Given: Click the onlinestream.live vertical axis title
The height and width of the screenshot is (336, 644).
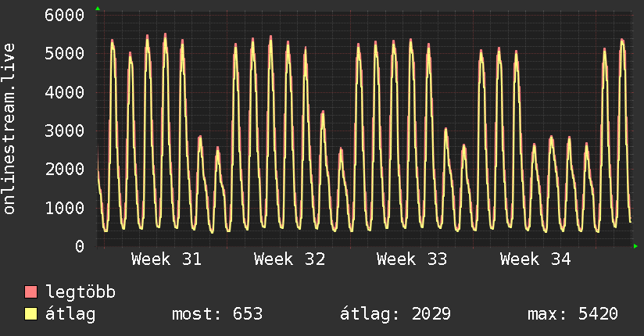Looking at the screenshot, I should [x=9, y=129].
